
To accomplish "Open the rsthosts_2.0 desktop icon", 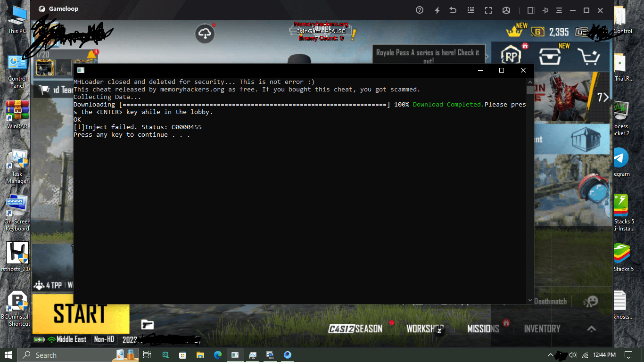I will click(x=17, y=257).
